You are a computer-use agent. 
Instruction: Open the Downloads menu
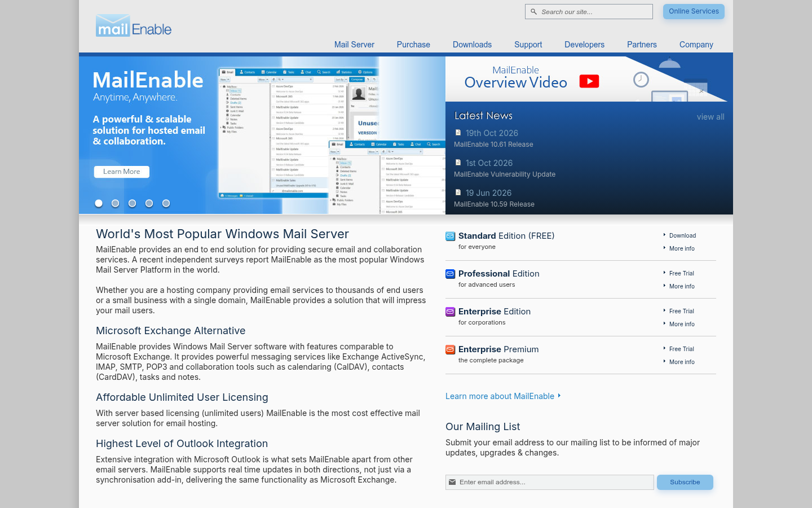click(x=472, y=45)
